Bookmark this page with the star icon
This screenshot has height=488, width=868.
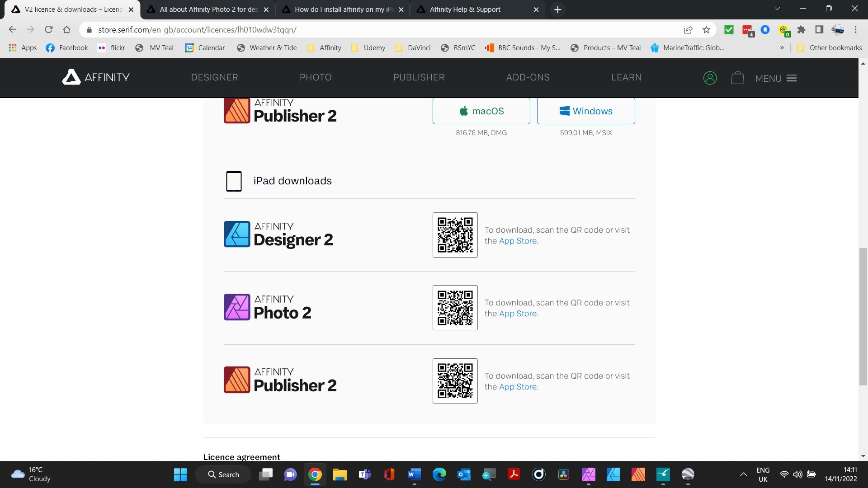[706, 30]
